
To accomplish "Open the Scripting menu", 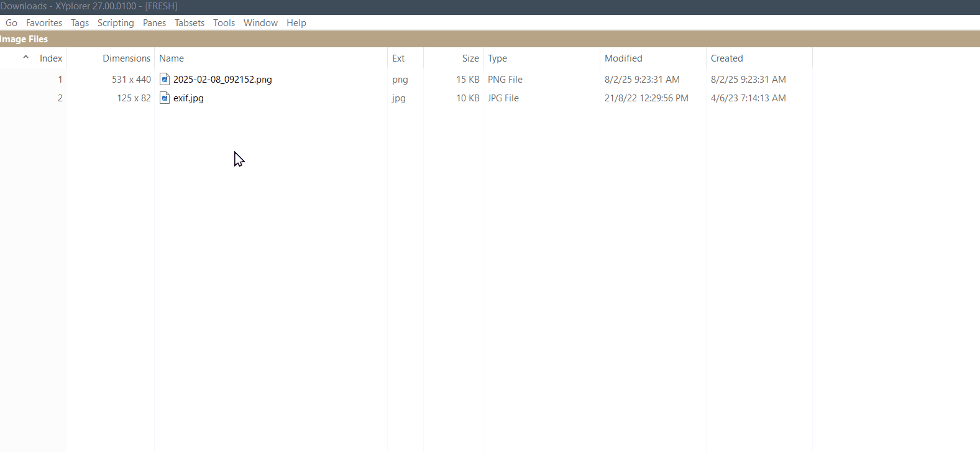I will (116, 23).
